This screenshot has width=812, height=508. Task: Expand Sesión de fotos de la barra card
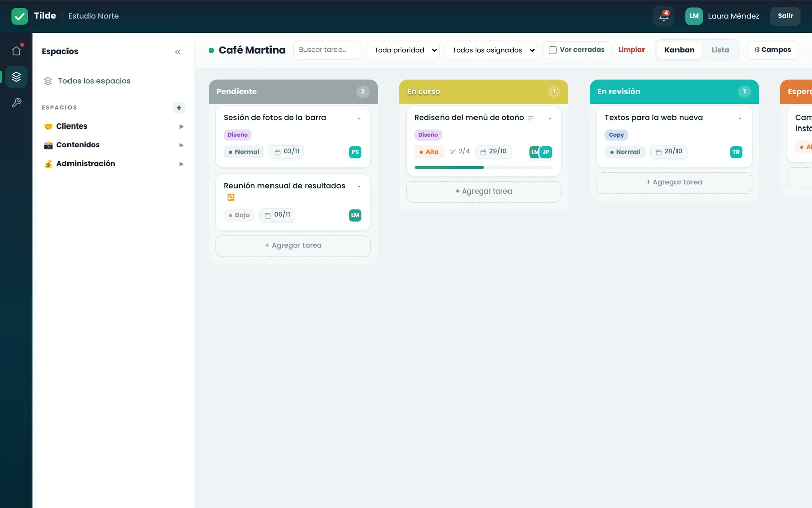tap(359, 118)
